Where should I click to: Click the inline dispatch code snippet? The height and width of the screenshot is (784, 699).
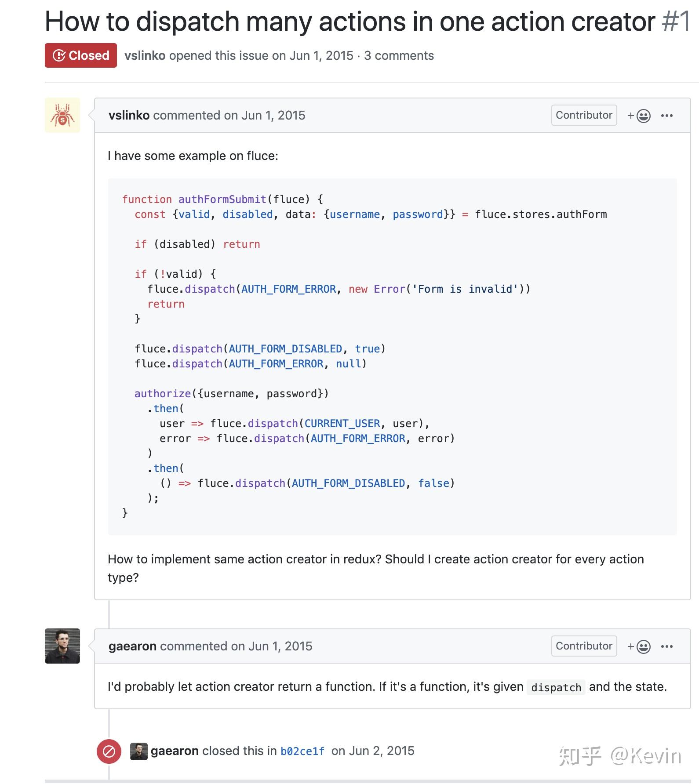[x=556, y=687]
